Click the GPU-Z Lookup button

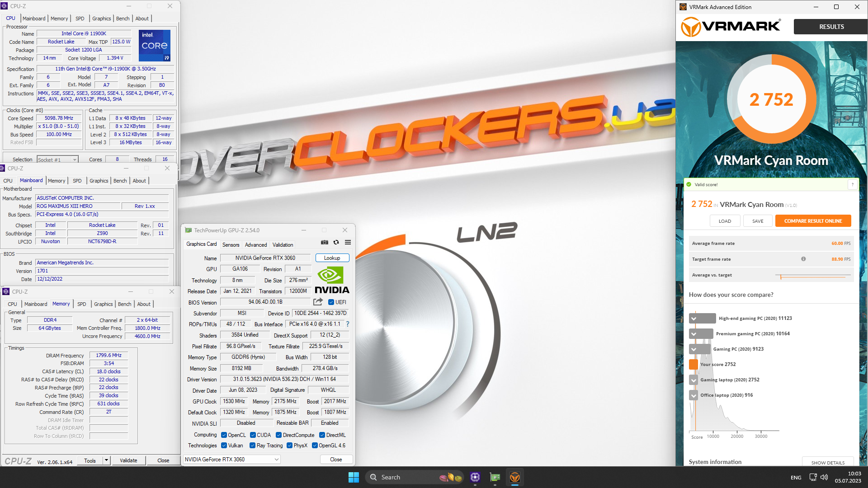332,258
